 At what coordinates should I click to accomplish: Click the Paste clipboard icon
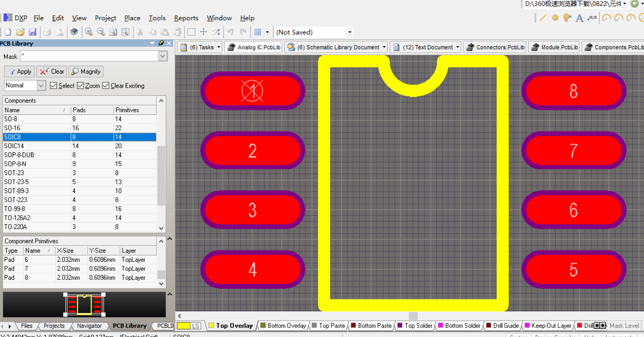(165, 32)
